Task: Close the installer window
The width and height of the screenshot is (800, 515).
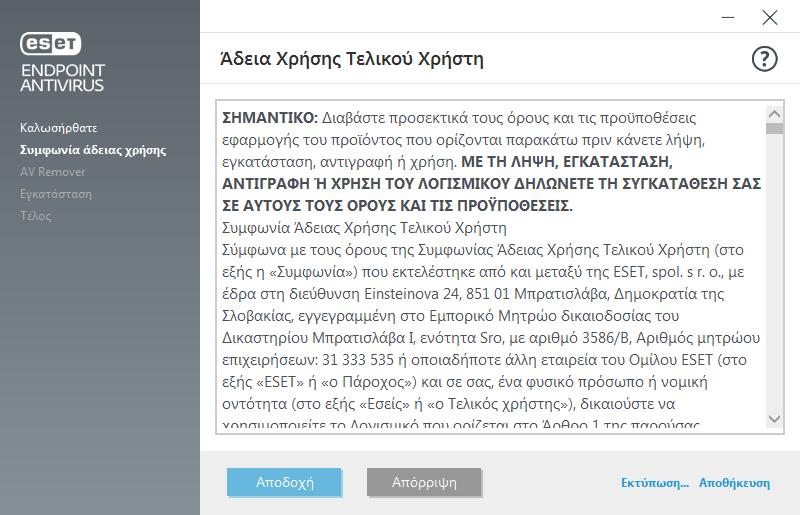Action: tap(769, 17)
